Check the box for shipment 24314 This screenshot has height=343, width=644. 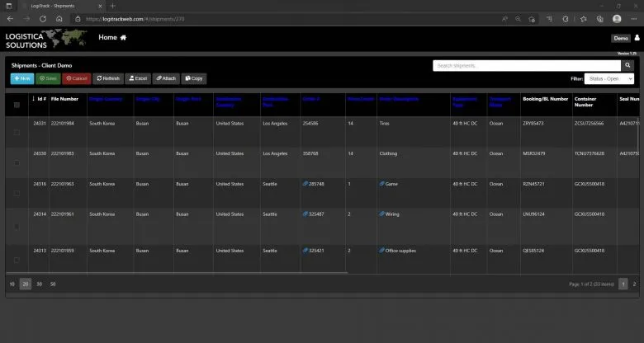(x=17, y=227)
